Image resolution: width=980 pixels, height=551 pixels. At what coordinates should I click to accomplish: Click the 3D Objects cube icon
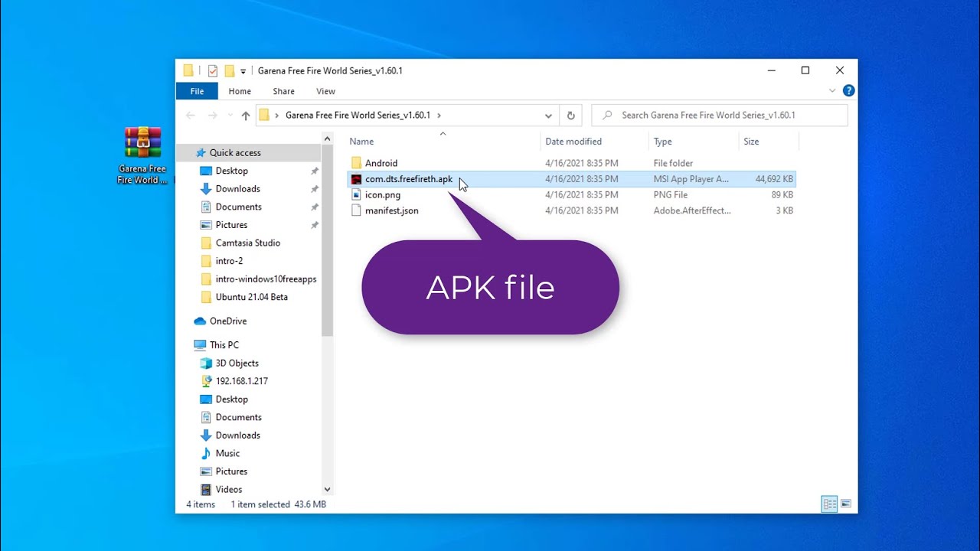(205, 364)
